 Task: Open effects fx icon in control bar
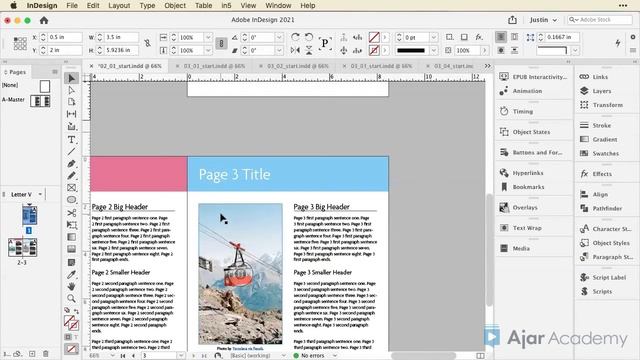click(479, 37)
